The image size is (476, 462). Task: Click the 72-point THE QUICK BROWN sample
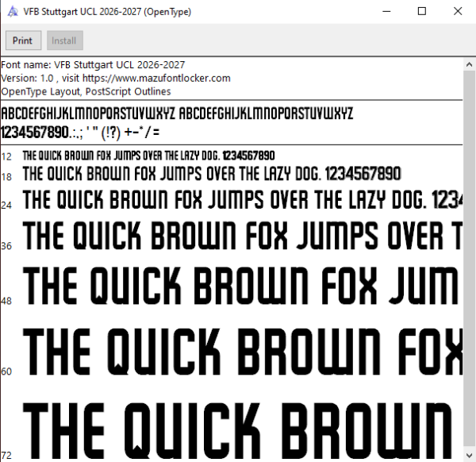pos(238,431)
